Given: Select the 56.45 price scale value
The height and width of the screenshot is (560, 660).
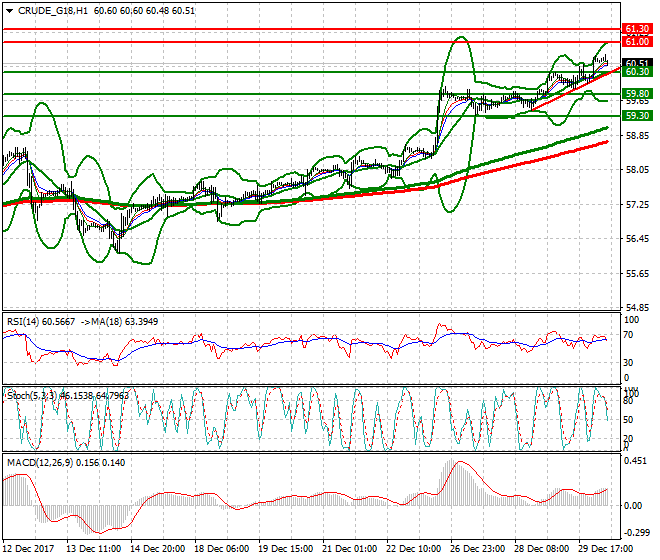Looking at the screenshot, I should pos(637,239).
